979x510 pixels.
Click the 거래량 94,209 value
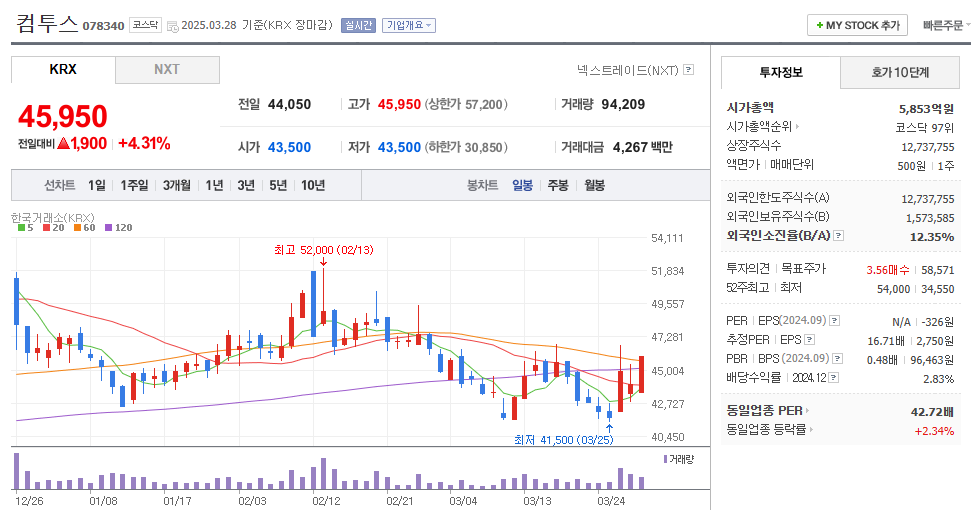[x=623, y=104]
